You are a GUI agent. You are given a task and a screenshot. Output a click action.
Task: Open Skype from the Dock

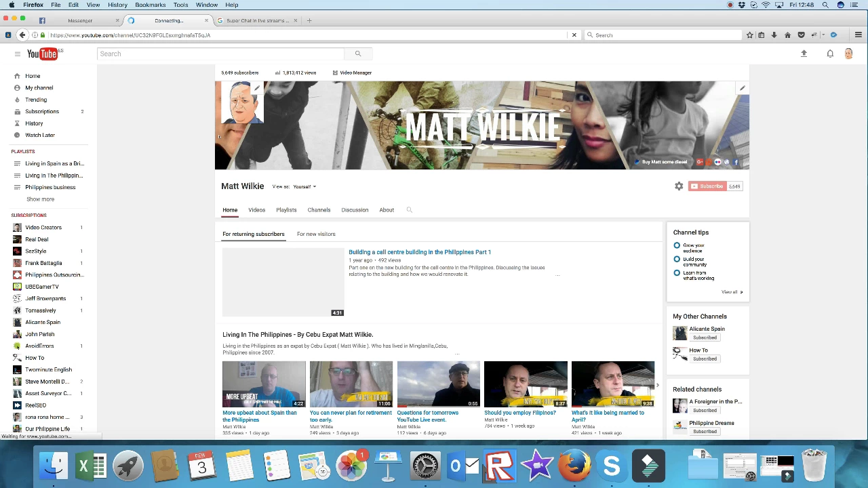(x=612, y=466)
